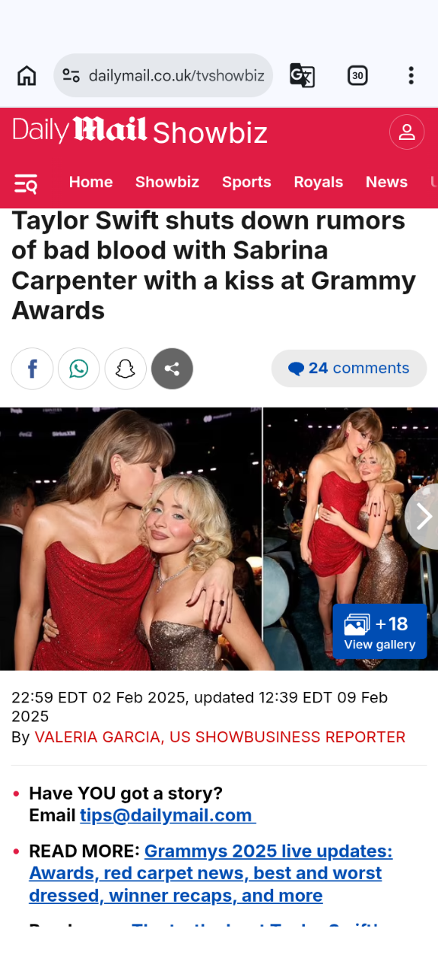Tap the browser home icon
This screenshot has width=438, height=980.
[x=27, y=75]
